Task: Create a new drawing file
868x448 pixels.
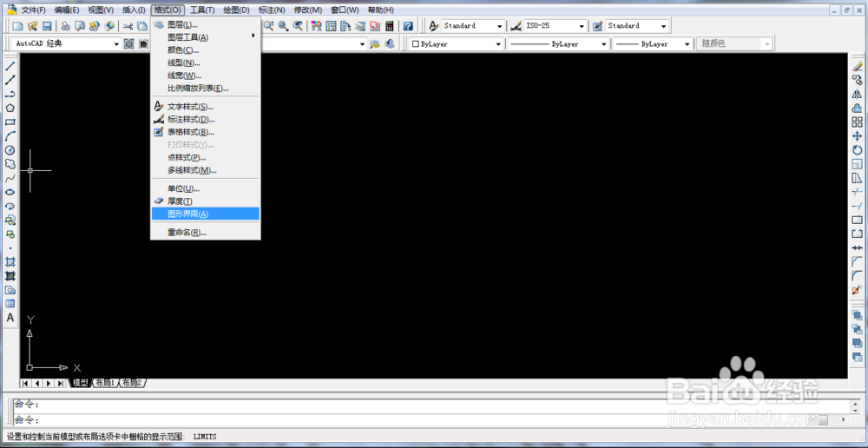Action: [x=17, y=26]
